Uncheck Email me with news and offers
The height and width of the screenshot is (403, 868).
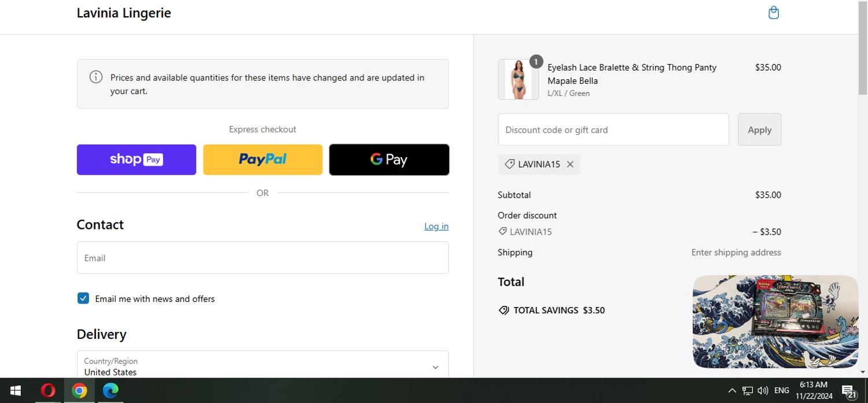83,298
